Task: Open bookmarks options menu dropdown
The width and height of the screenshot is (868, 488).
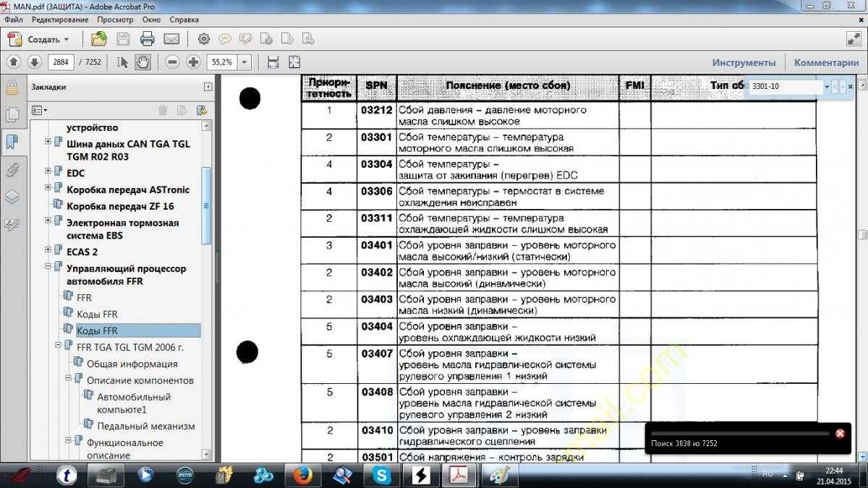Action: pyautogui.click(x=40, y=111)
